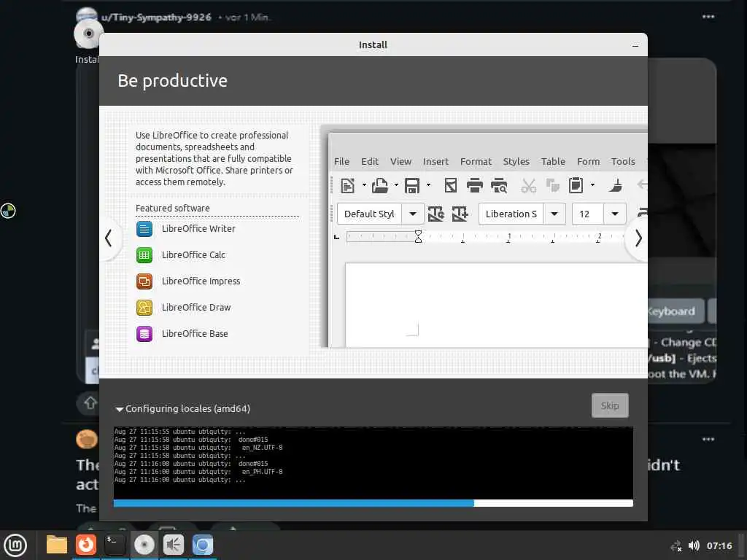Click the LibreOffice Impress icon

point(144,281)
